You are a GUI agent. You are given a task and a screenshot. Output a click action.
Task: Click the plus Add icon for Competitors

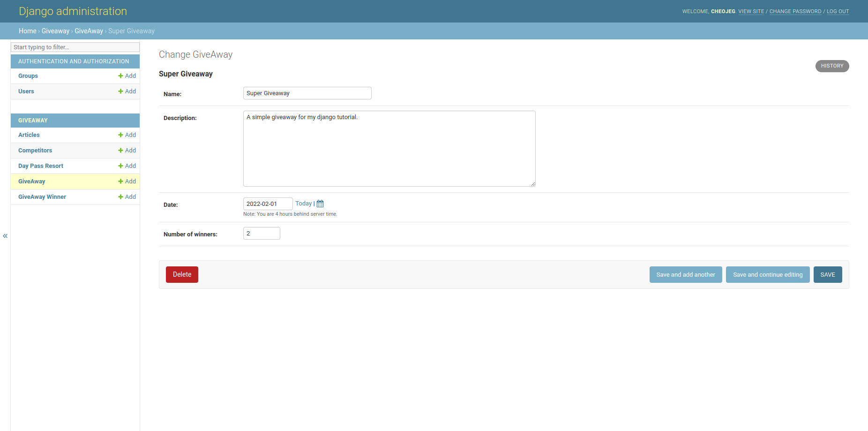[x=121, y=151]
